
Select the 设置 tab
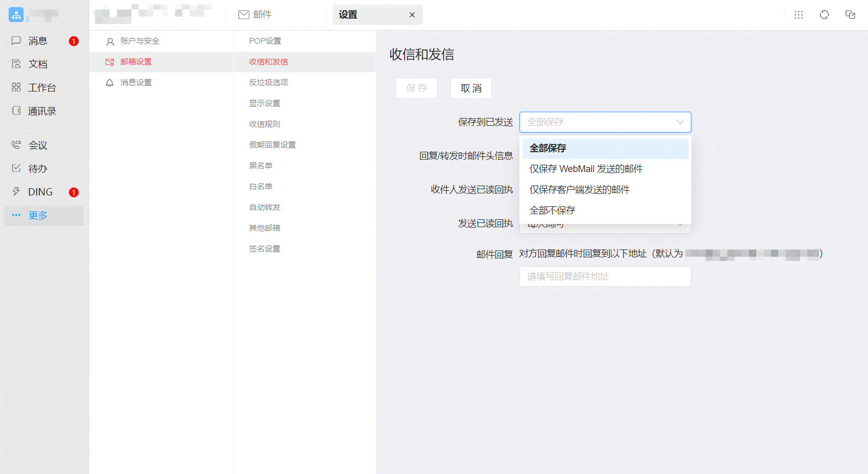(x=378, y=15)
